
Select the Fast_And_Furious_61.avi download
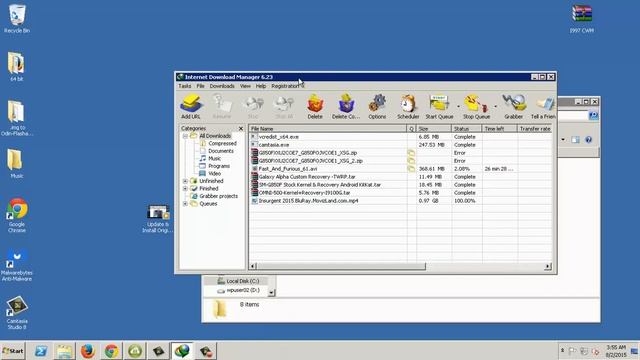pos(400,169)
